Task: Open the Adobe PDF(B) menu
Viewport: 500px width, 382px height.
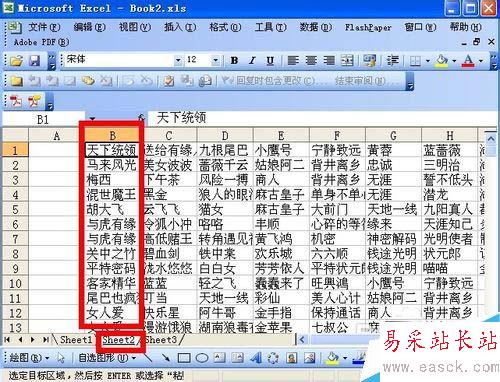Action: tap(41, 42)
